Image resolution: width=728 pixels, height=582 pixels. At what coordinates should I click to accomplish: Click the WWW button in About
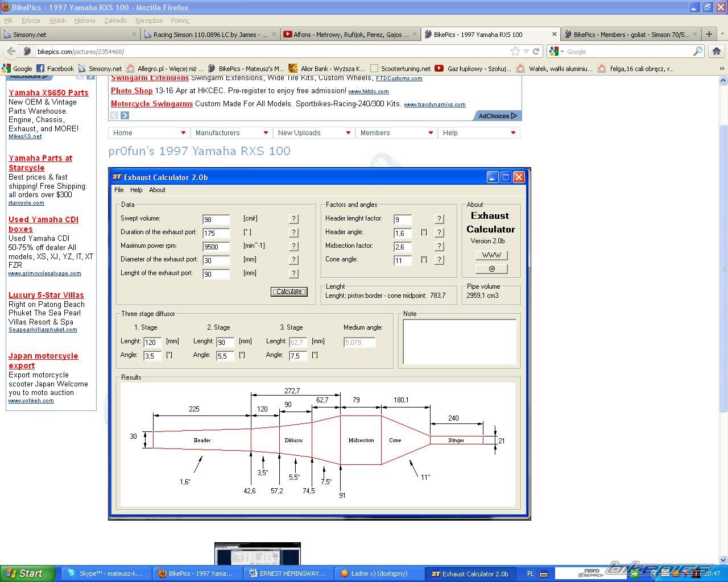(x=491, y=255)
